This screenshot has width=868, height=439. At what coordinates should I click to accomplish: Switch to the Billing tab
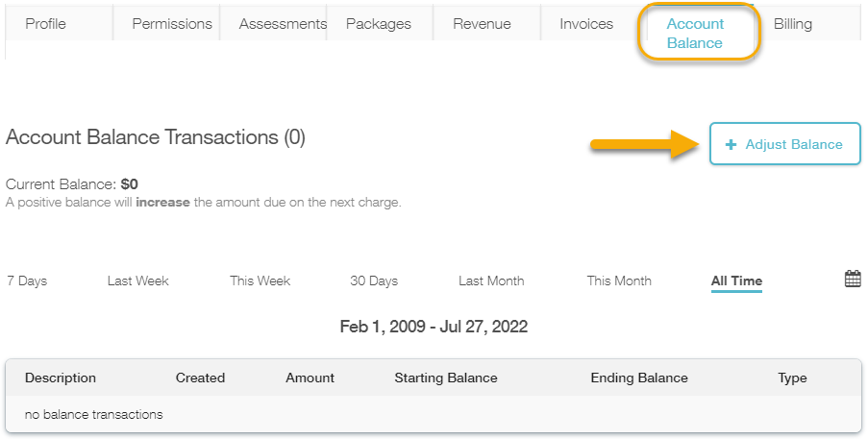tap(793, 24)
